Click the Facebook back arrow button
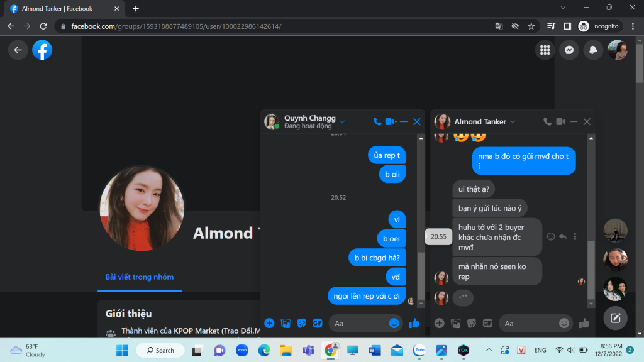Image resolution: width=644 pixels, height=362 pixels. (18, 50)
